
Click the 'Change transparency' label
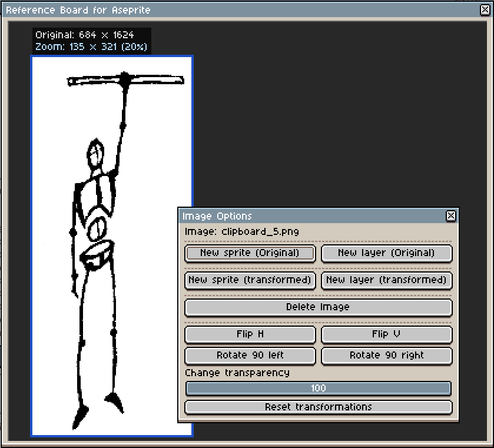pos(237,373)
